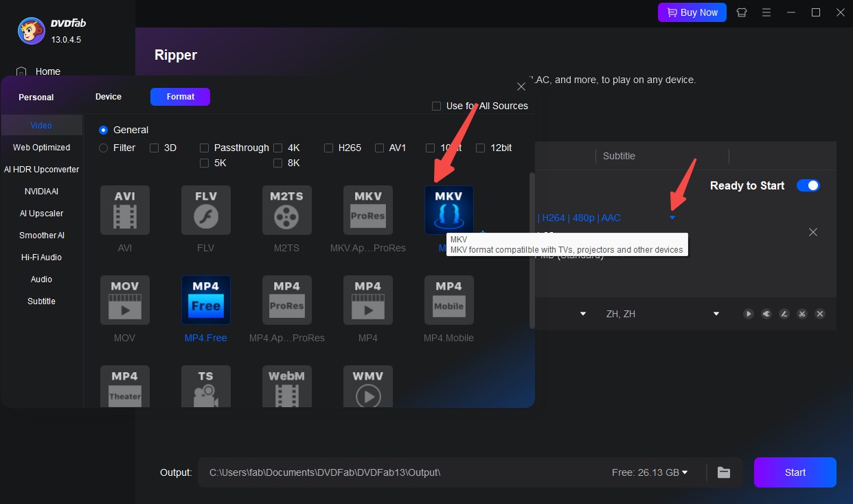Open advanced settings with the wrench icon

click(x=766, y=314)
